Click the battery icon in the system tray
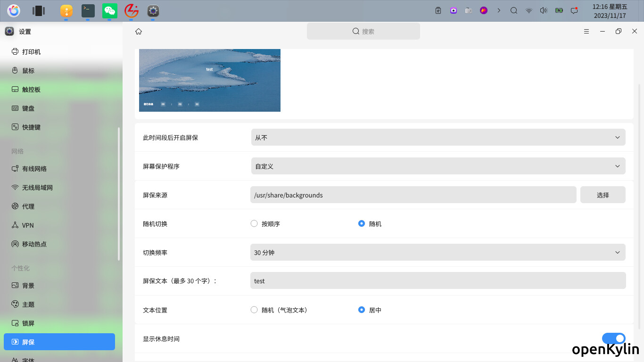Viewport: 644px width, 362px height. coord(559,10)
